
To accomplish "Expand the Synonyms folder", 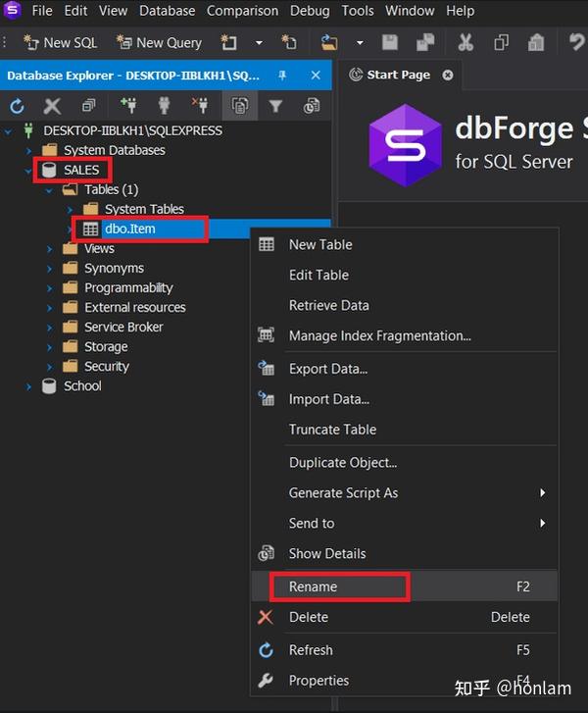I will click(x=50, y=269).
